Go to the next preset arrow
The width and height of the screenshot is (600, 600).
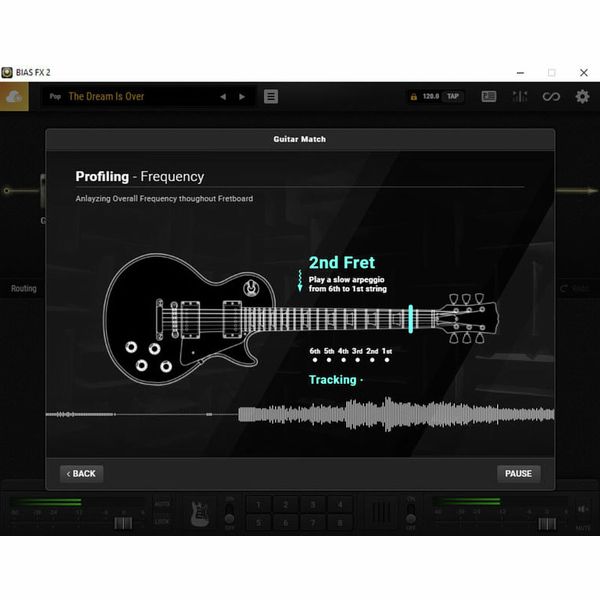(242, 97)
